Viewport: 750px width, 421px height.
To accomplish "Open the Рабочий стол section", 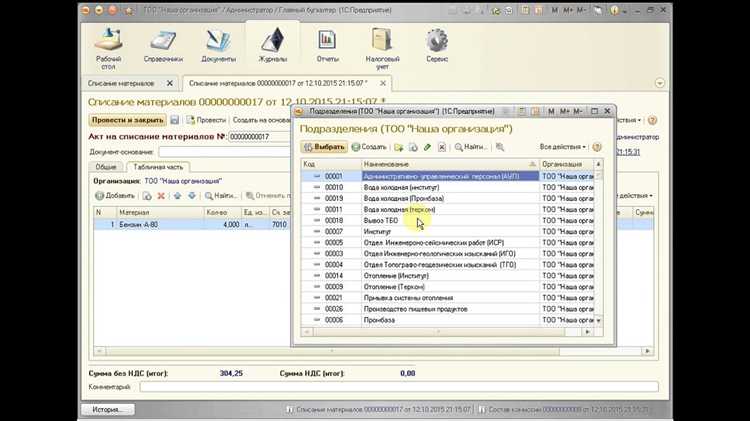I will coord(109,48).
